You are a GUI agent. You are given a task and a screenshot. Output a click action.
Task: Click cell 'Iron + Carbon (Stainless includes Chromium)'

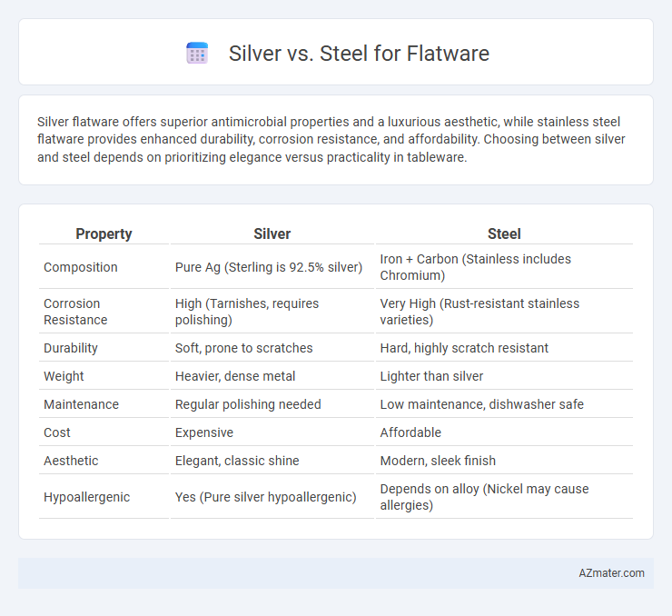(x=475, y=267)
